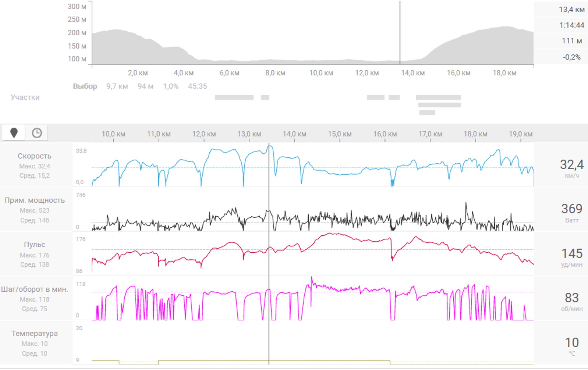Image resolution: width=588 pixels, height=370 pixels.
Task: Click Шаг/оборот в мин. label
Action: pos(34,289)
